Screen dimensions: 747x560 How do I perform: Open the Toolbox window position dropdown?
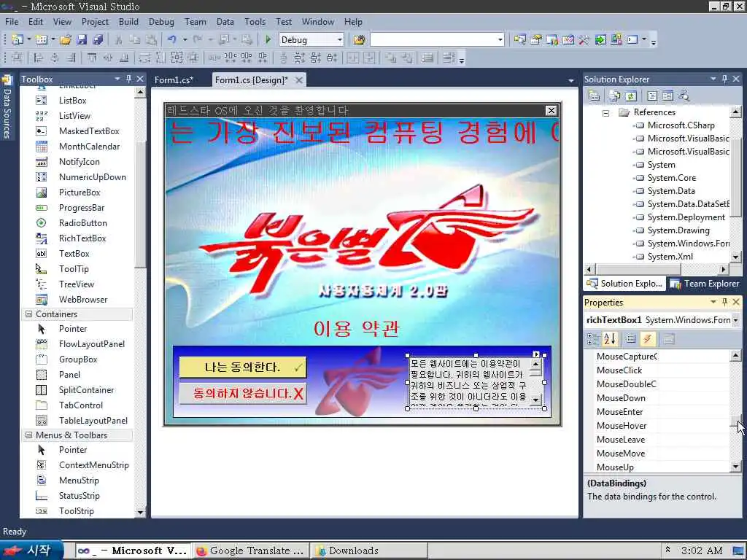117,79
